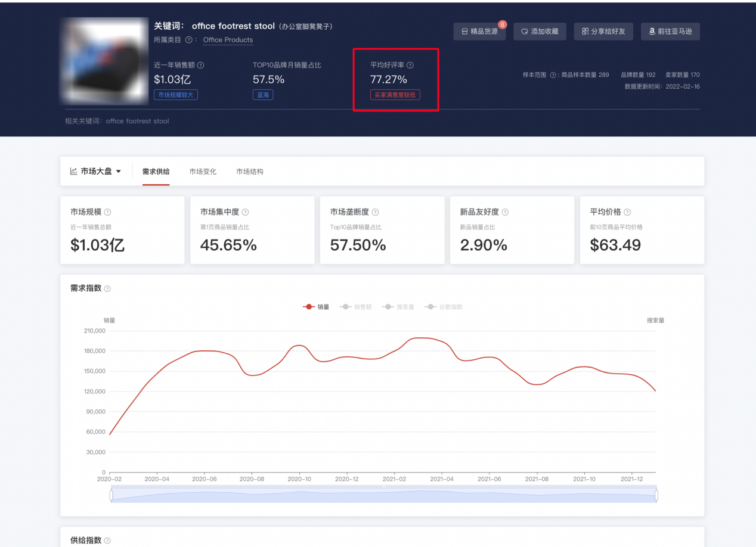Click the 210,000 label on chart y-axis
Screen dimensions: 756x547
(95, 331)
